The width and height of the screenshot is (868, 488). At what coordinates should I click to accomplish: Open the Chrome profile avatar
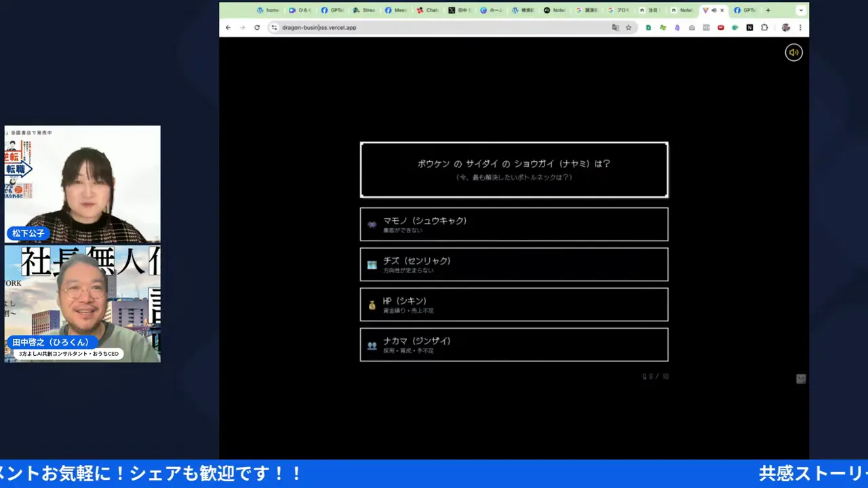(x=785, y=27)
